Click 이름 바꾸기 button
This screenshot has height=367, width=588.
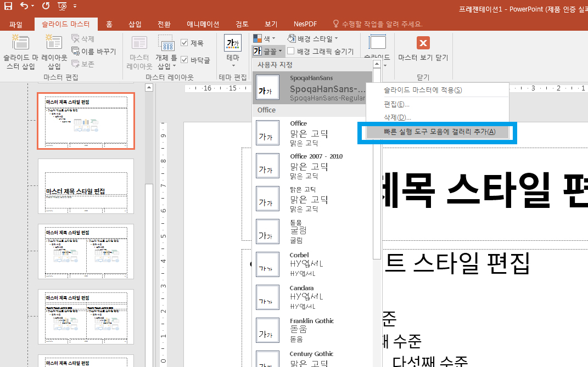click(x=94, y=52)
